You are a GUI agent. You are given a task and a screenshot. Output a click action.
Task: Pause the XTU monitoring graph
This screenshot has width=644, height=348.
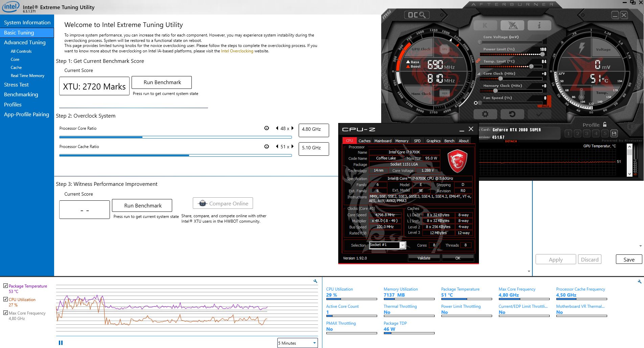tap(61, 343)
